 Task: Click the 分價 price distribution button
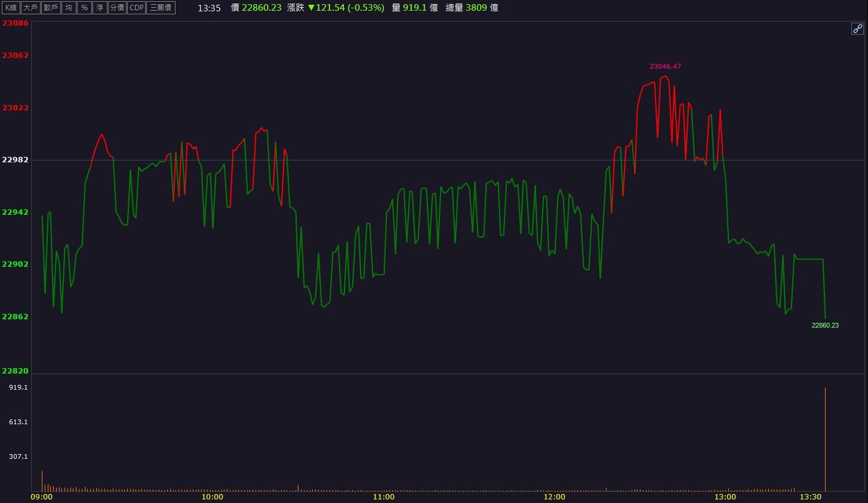[117, 8]
